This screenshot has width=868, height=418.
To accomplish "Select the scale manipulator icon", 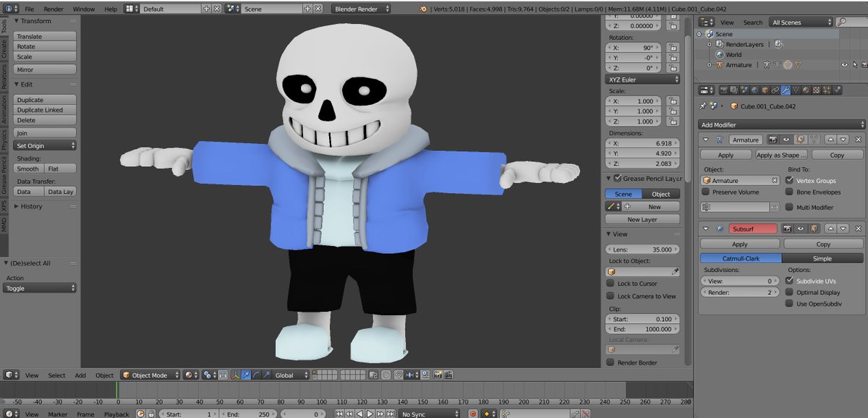I will coord(265,375).
